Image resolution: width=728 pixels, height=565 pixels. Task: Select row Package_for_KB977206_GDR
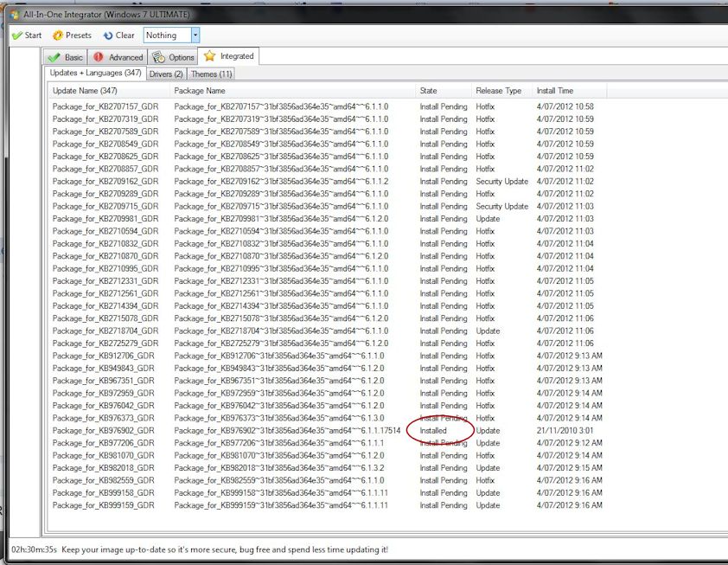tap(328, 443)
